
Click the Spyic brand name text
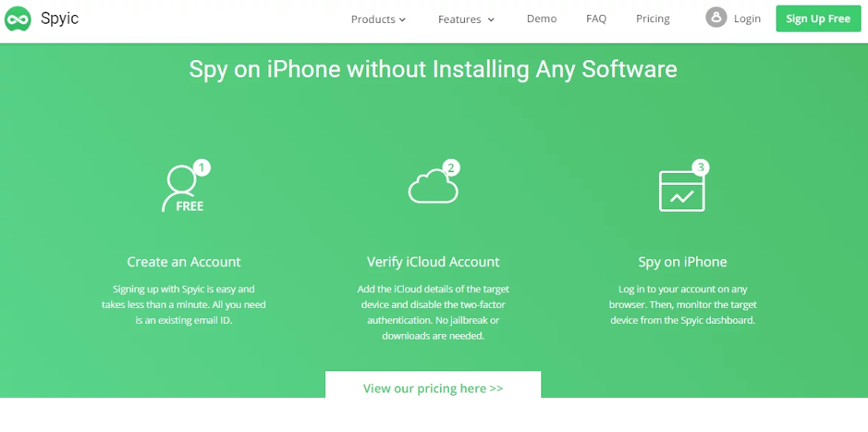(x=60, y=19)
